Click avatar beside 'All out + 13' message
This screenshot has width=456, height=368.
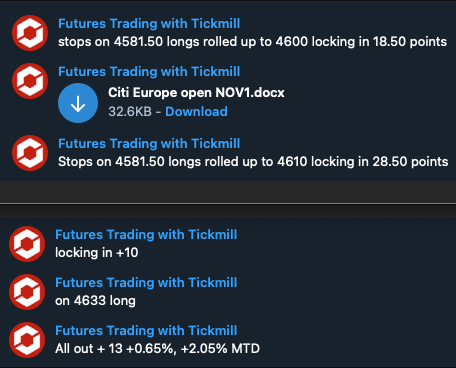(27, 340)
